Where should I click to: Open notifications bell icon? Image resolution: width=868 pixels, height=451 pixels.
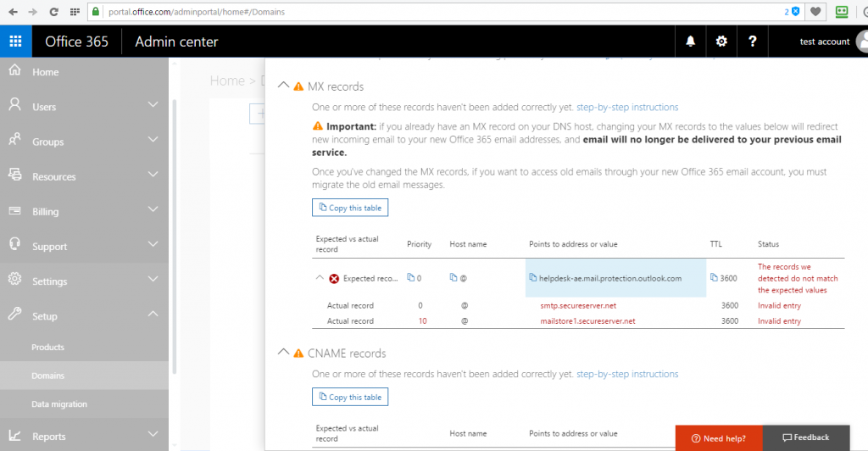690,41
